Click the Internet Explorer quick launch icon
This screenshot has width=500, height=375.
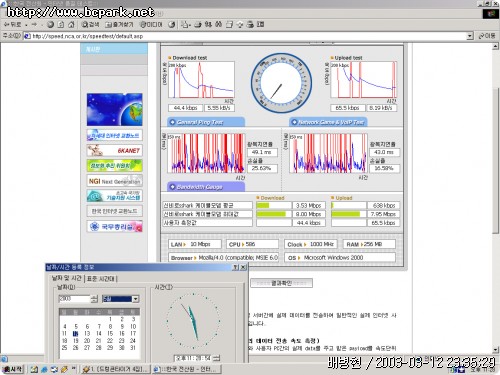point(44,369)
